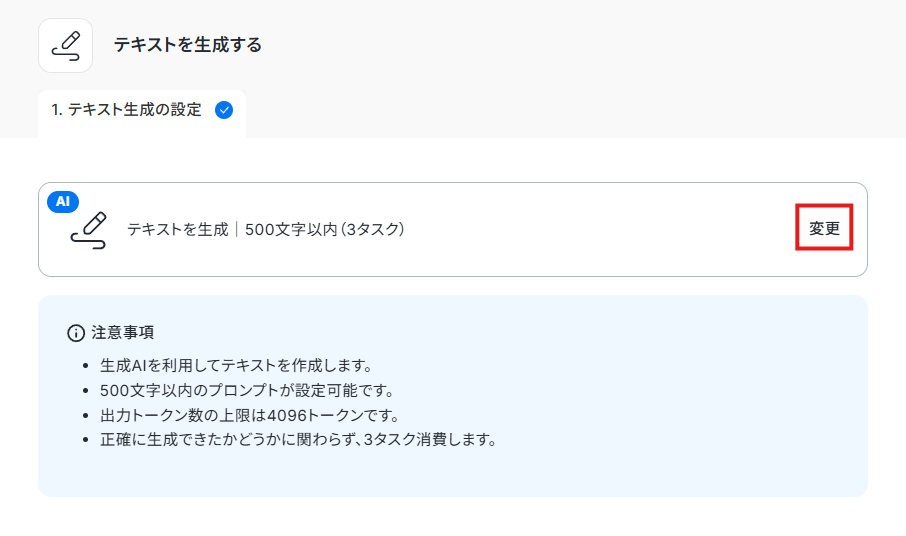This screenshot has height=536, width=906.
Task: Click the pen icon in the action card
Action: (88, 230)
